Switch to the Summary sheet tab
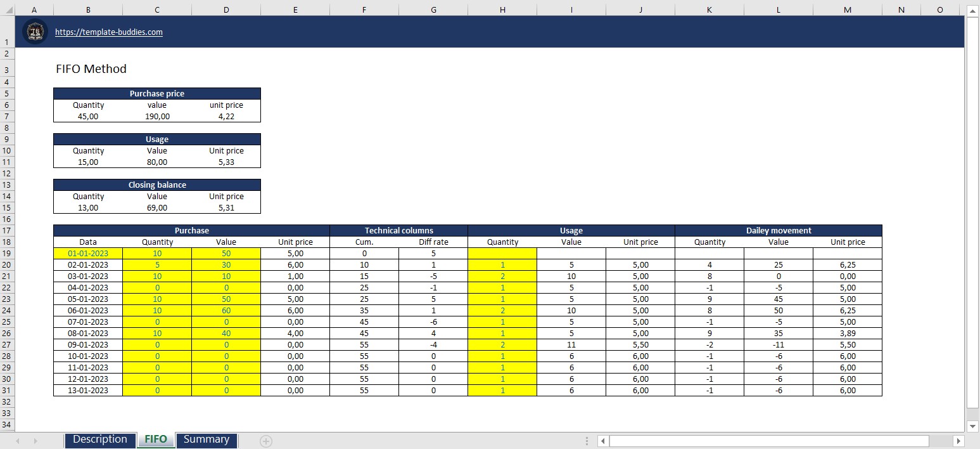Viewport: 980px width, 449px height. pos(207,439)
